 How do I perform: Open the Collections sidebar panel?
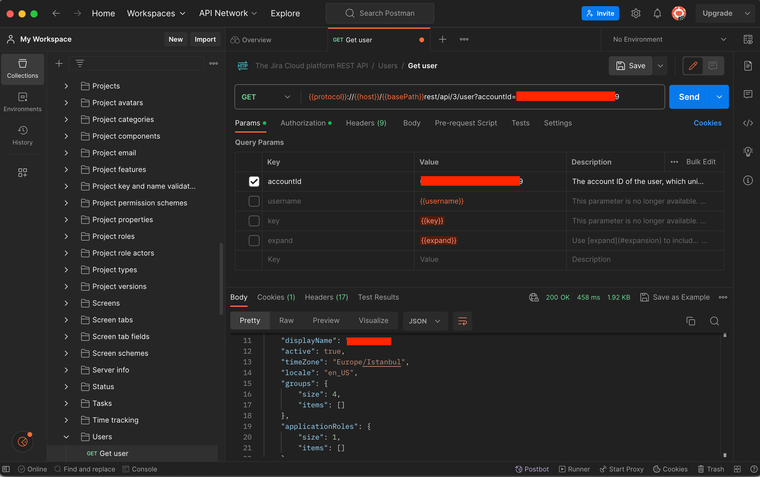[22, 69]
